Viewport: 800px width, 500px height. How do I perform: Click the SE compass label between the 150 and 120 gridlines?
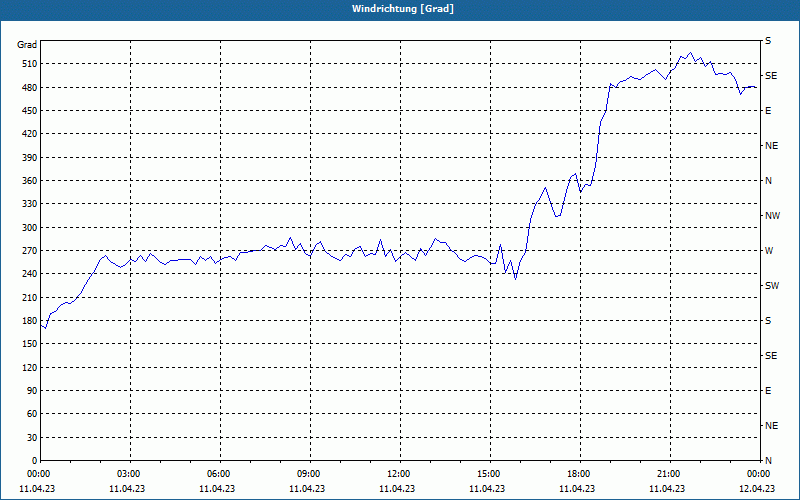pos(771,356)
